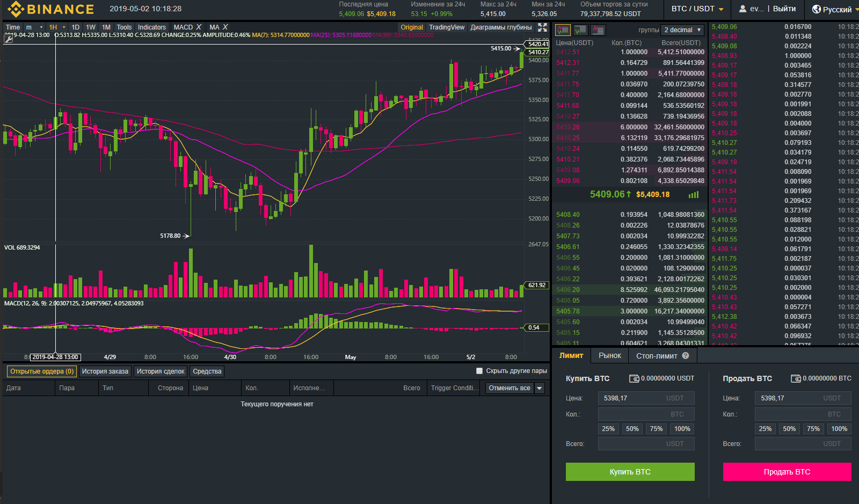
Task: Click the 'Отменить все' button
Action: click(x=509, y=388)
